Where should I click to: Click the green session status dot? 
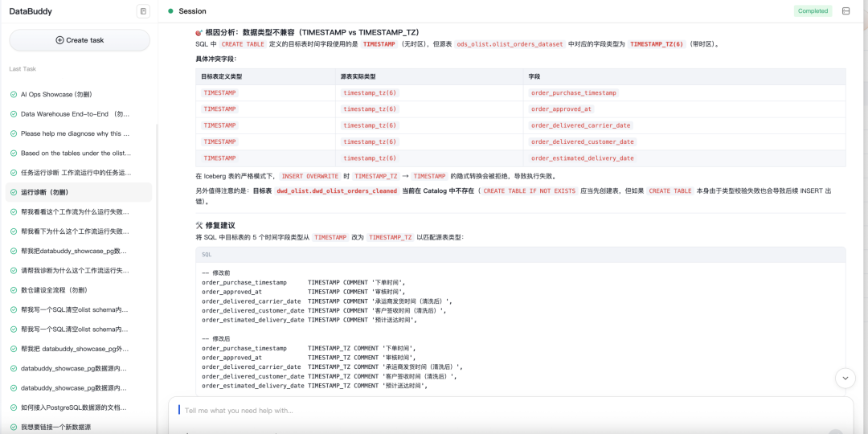click(170, 11)
